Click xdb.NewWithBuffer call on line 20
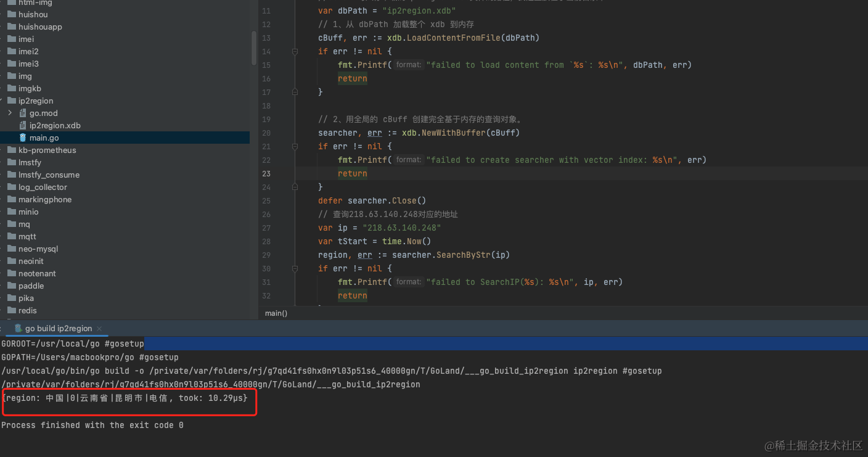The width and height of the screenshot is (868, 457). [x=461, y=133]
